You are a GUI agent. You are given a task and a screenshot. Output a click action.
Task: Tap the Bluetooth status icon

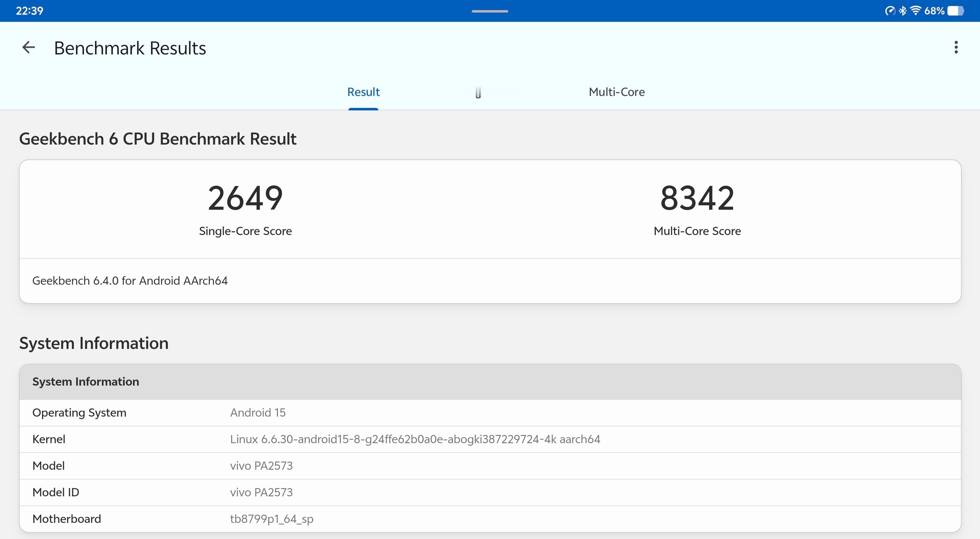coord(902,11)
